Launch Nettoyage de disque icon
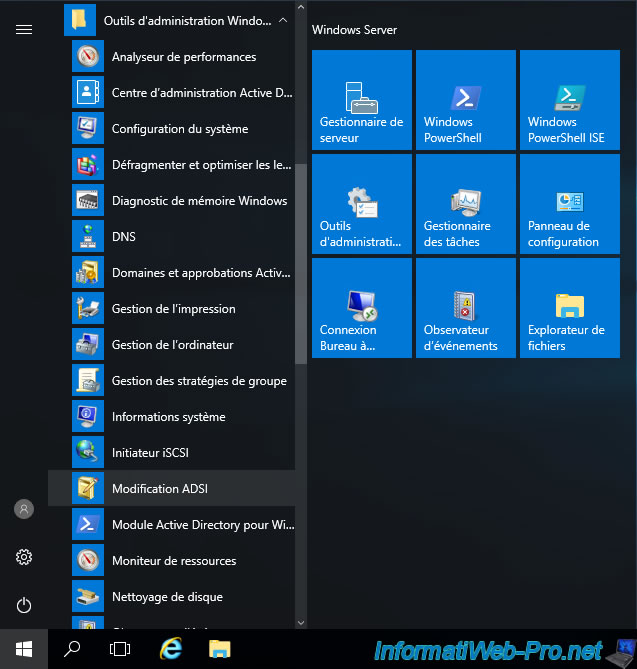 pyautogui.click(x=88, y=596)
